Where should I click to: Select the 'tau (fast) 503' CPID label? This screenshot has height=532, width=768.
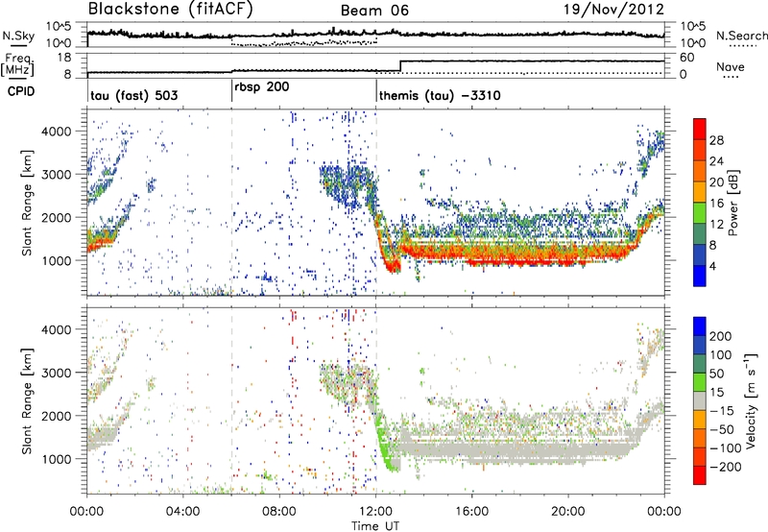point(133,95)
